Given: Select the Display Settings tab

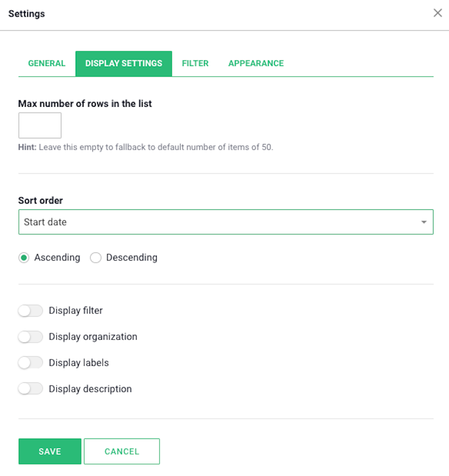Looking at the screenshot, I should (x=124, y=63).
